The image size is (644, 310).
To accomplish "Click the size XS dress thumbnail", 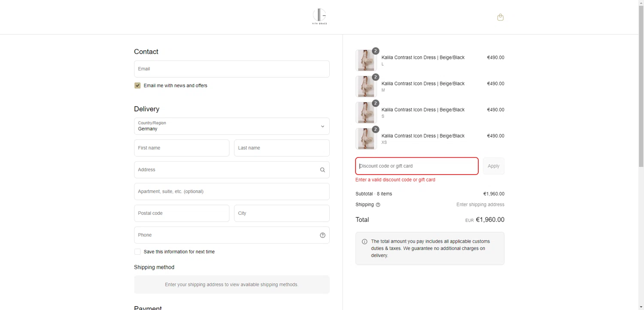I will (x=366, y=139).
